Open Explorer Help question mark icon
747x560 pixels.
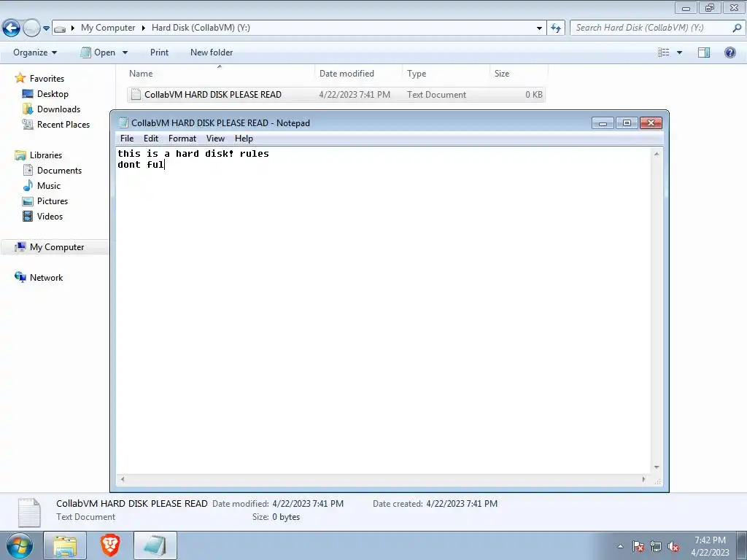729,52
